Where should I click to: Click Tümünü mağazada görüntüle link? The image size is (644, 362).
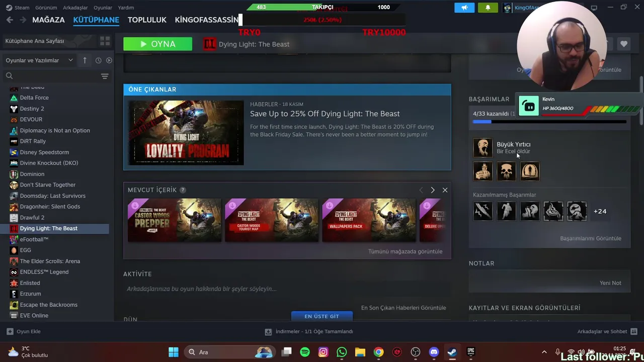click(x=405, y=251)
